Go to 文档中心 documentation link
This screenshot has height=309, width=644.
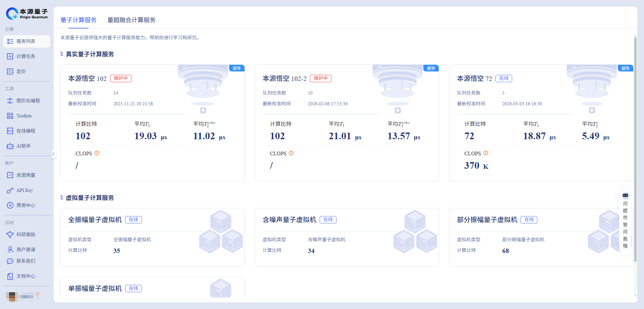pos(25,276)
